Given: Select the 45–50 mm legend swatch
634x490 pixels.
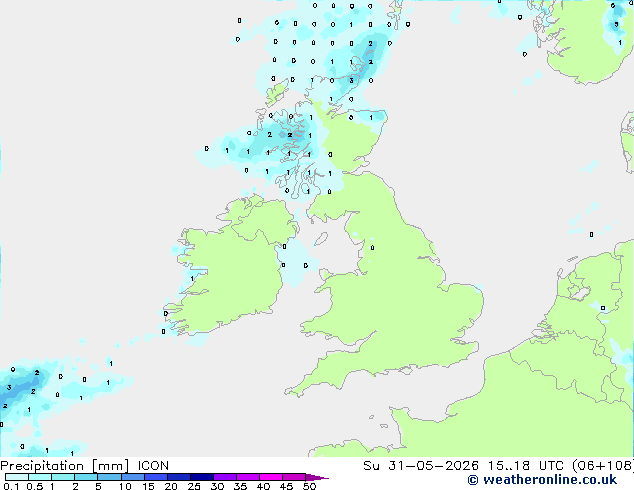Looking at the screenshot, I should 294,477.
